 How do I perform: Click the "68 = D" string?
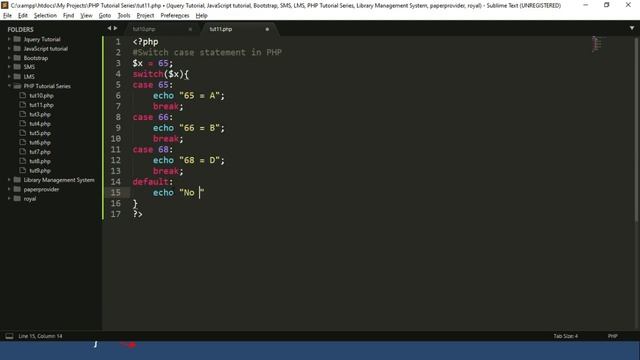[x=199, y=160]
